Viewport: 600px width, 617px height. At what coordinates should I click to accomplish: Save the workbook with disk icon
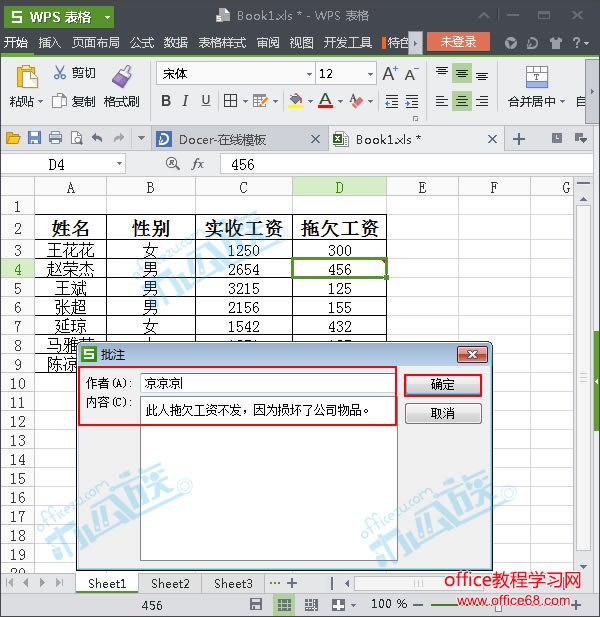pyautogui.click(x=34, y=139)
